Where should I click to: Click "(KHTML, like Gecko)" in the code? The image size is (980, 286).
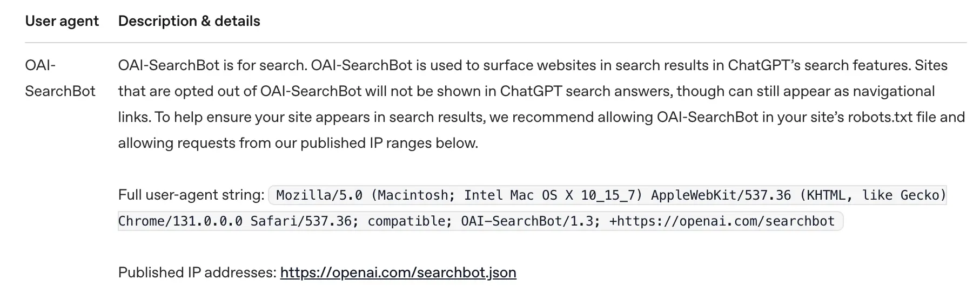coord(873,195)
